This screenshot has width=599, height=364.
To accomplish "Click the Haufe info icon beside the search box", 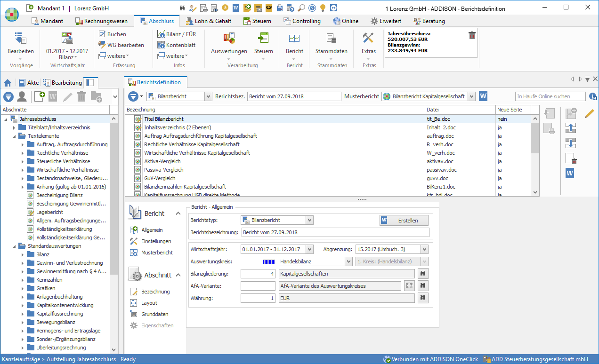I will click(x=593, y=96).
